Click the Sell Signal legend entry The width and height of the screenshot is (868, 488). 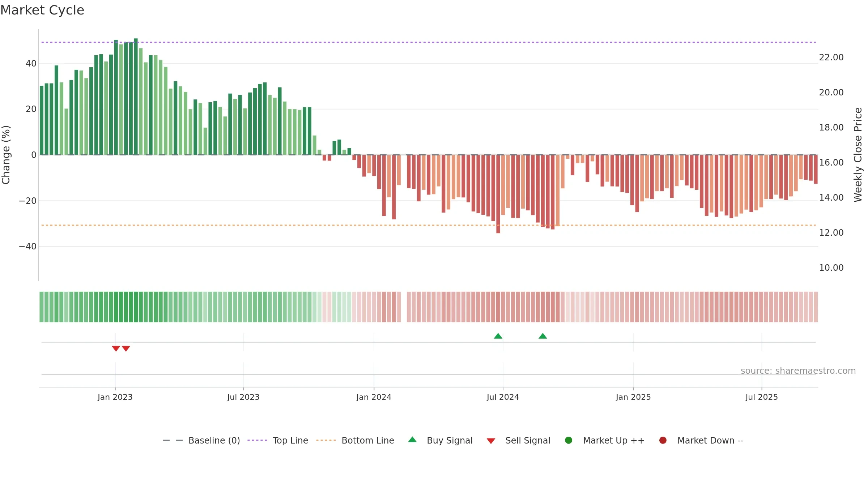(x=518, y=440)
